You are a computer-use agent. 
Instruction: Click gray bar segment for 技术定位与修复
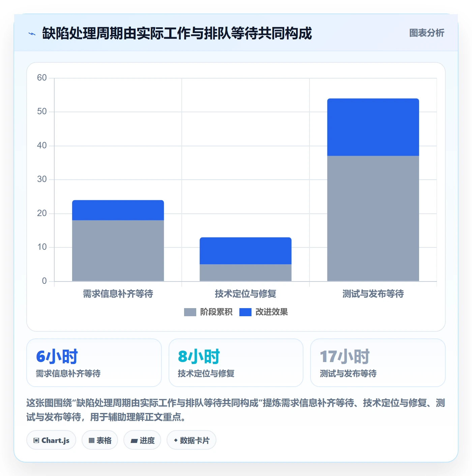245,273
